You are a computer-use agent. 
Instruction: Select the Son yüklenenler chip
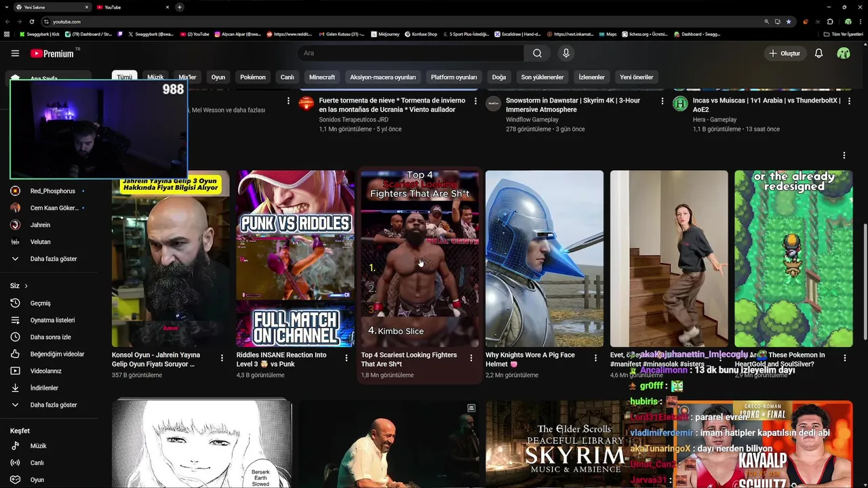coord(542,77)
